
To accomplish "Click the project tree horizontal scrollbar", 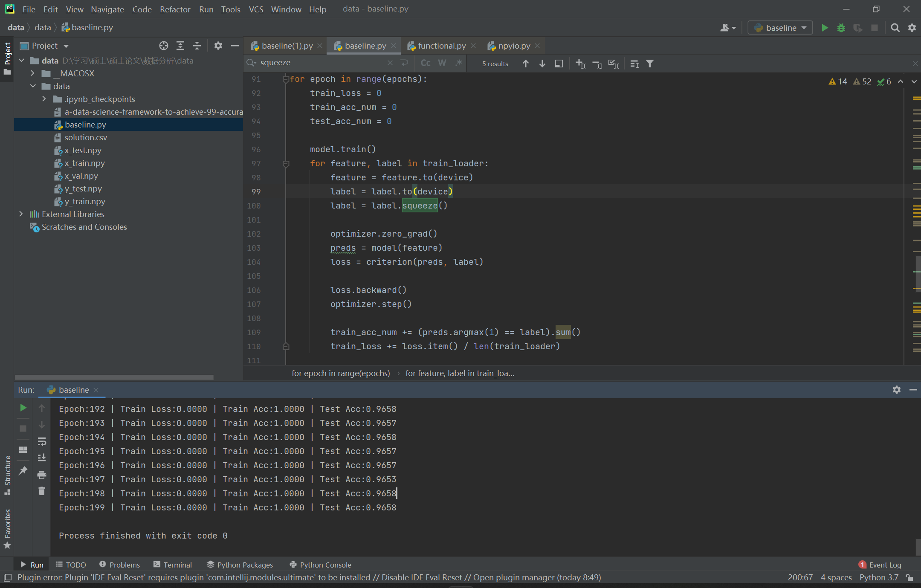I will point(114,377).
